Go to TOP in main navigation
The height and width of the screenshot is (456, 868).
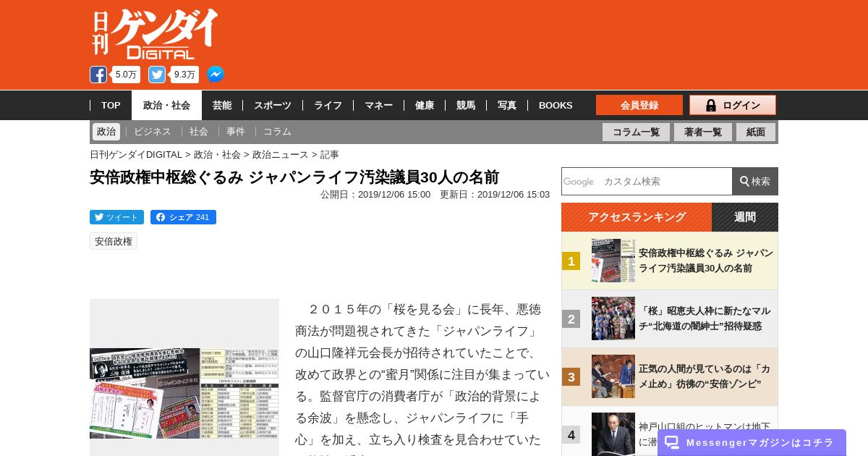point(111,106)
